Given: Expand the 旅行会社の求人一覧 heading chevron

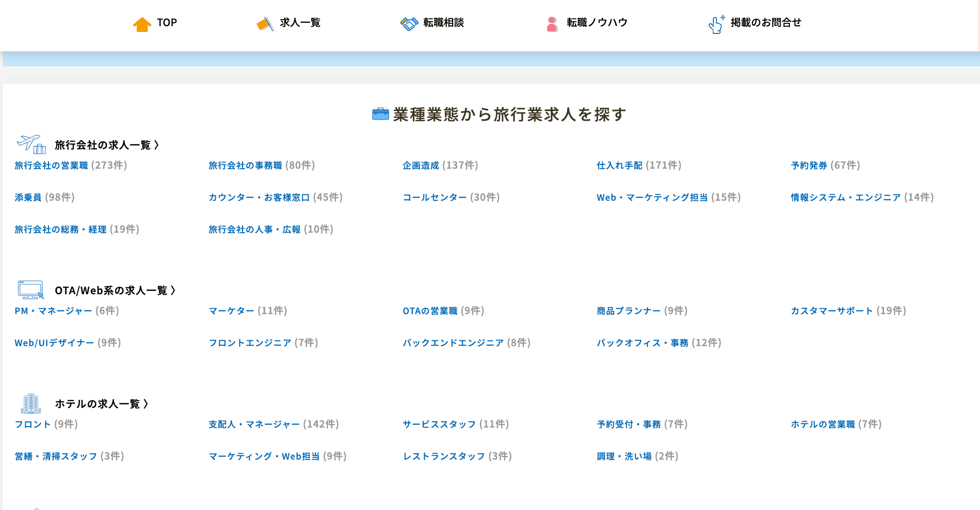Looking at the screenshot, I should pos(156,145).
